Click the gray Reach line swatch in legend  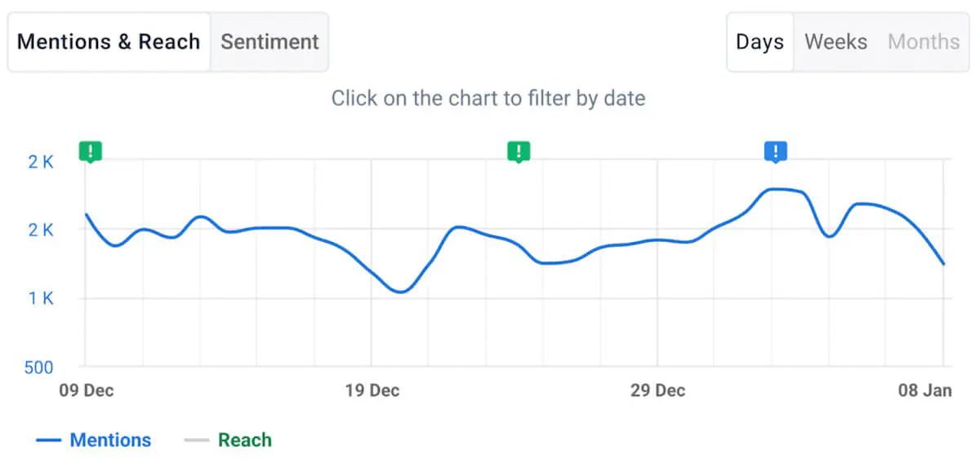197,440
